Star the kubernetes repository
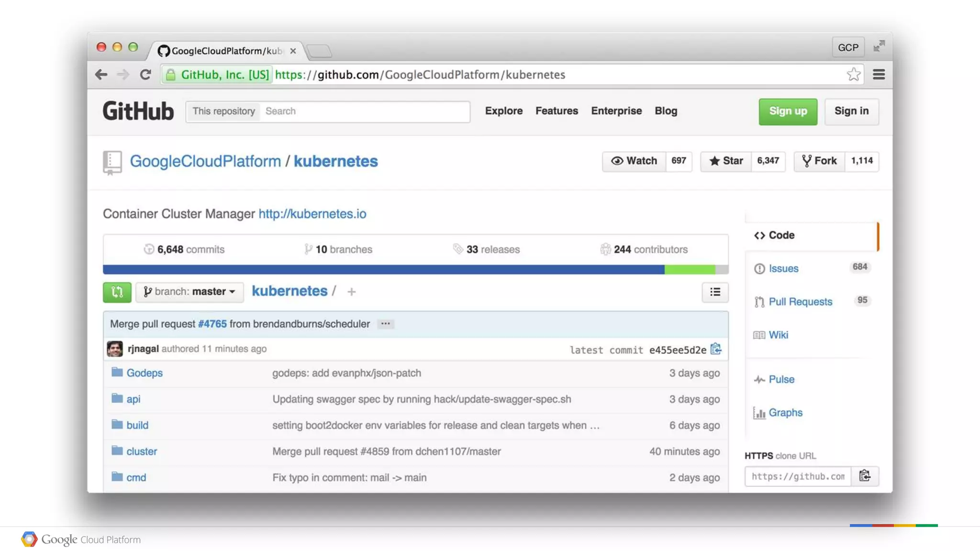The image size is (980, 551). pos(726,161)
